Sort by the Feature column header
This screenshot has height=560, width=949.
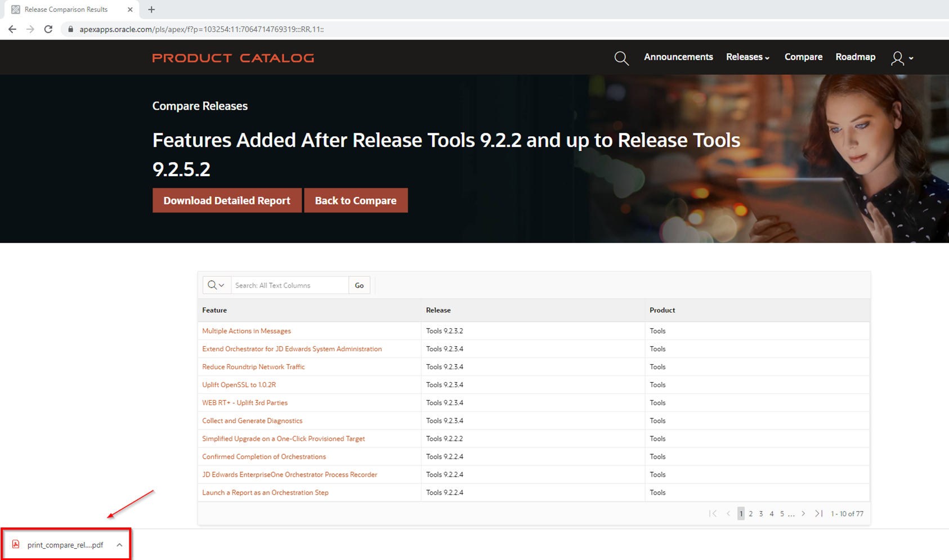(x=214, y=310)
